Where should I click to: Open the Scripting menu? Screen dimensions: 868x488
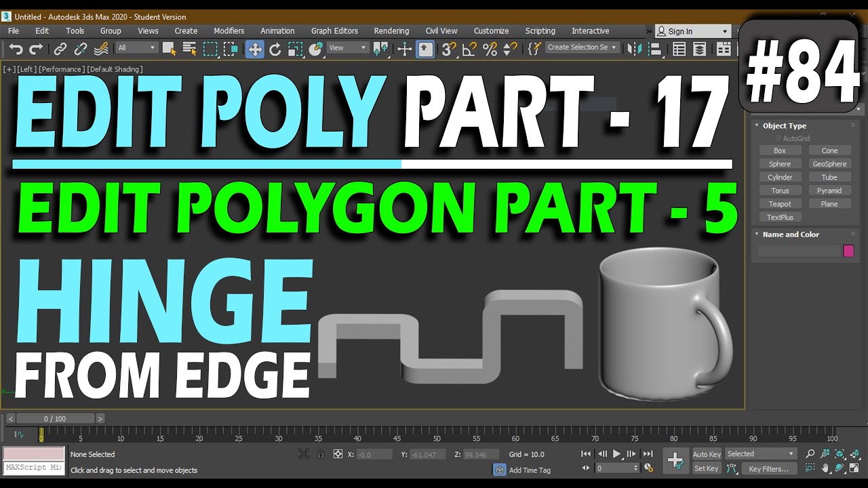click(540, 31)
